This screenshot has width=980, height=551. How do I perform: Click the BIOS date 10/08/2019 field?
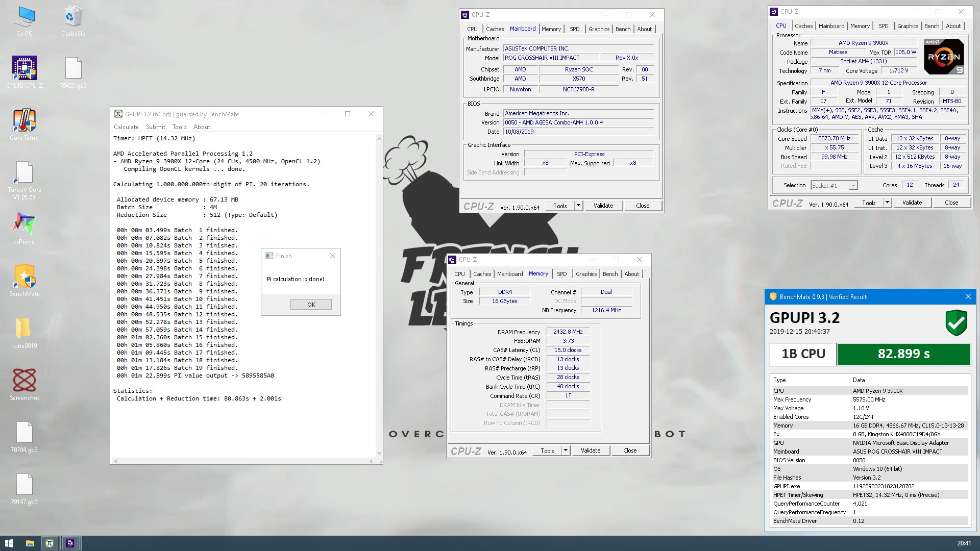578,132
